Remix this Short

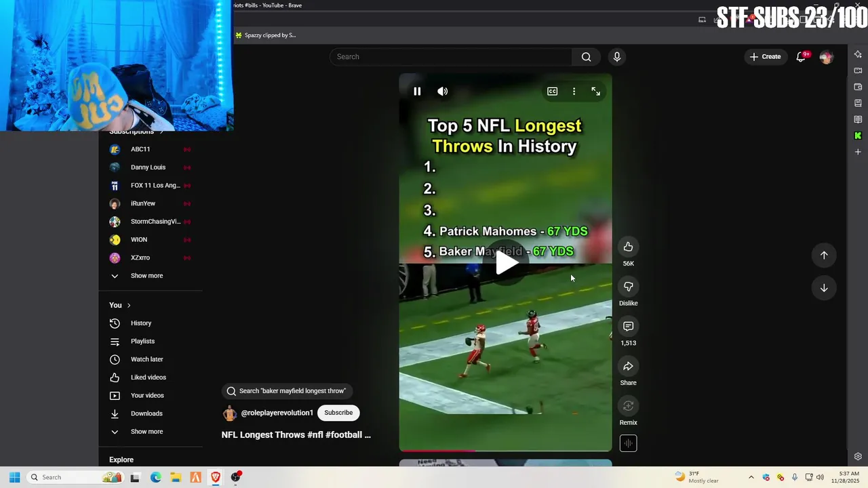click(x=629, y=406)
